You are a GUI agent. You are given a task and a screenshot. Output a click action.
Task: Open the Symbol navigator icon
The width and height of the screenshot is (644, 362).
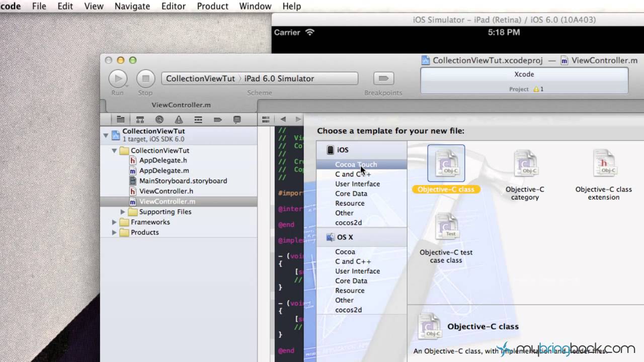pos(140,120)
